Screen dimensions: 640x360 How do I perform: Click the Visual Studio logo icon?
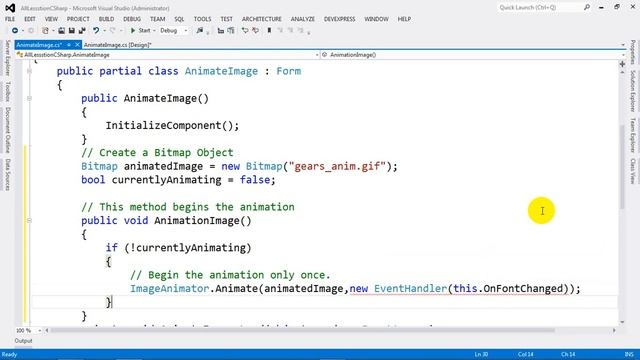pyautogui.click(x=10, y=7)
